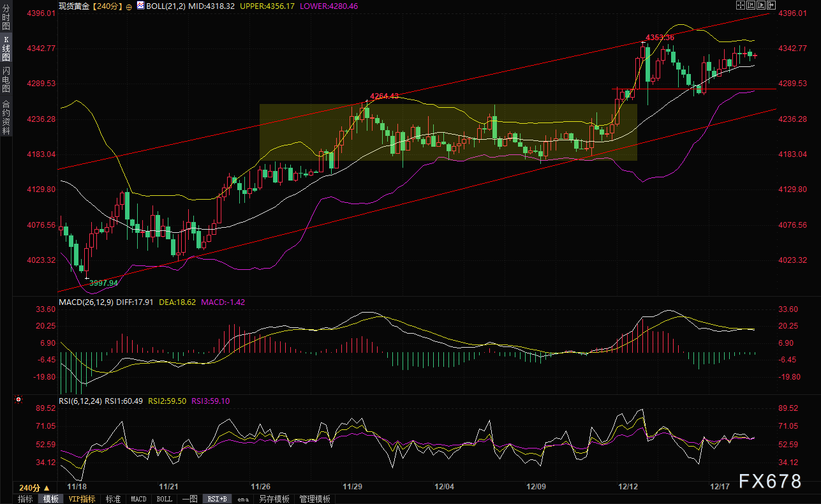This screenshot has width=821, height=504.
Task: Select the VIP指标 tab
Action: [82, 499]
